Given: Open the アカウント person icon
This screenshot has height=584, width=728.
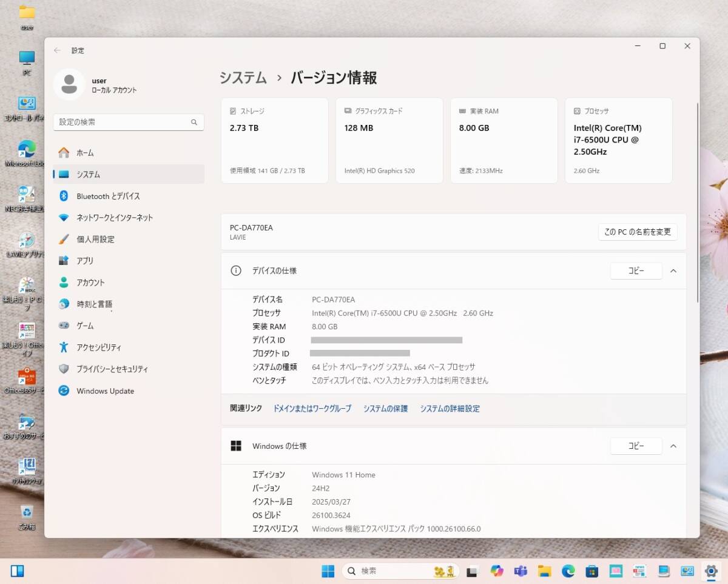Looking at the screenshot, I should tap(64, 283).
